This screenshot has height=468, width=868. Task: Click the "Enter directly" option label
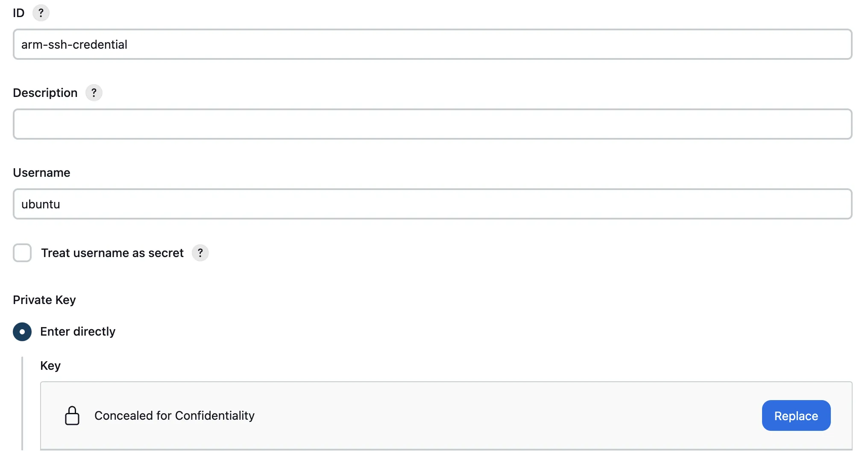pyautogui.click(x=78, y=332)
